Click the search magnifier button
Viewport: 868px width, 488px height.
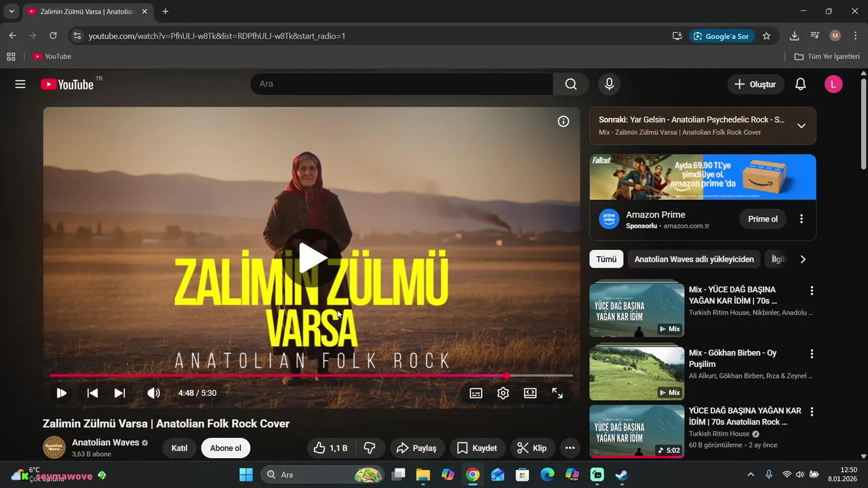pyautogui.click(x=571, y=84)
